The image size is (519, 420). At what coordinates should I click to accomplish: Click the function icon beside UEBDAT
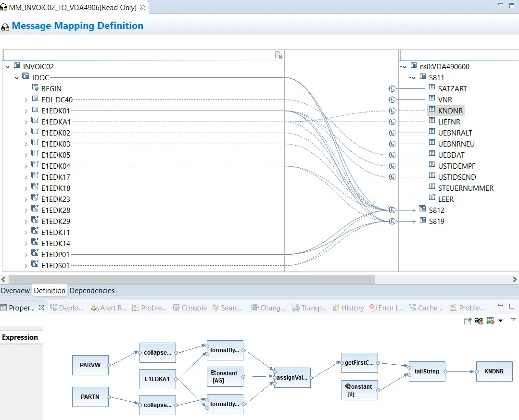pyautogui.click(x=392, y=155)
